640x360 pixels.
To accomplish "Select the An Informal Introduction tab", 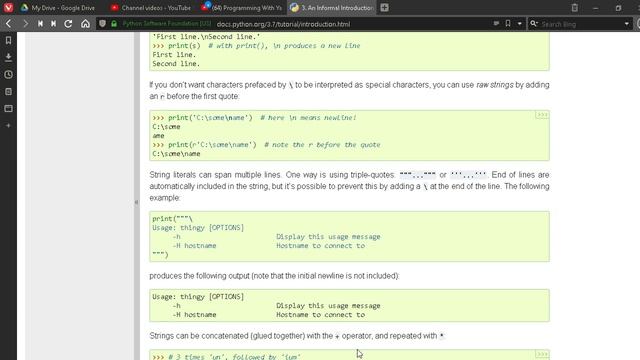I will (x=332, y=8).
